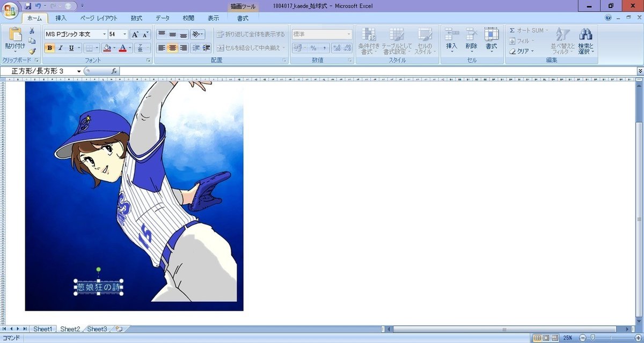Click the formula bar input field

[x=377, y=71]
